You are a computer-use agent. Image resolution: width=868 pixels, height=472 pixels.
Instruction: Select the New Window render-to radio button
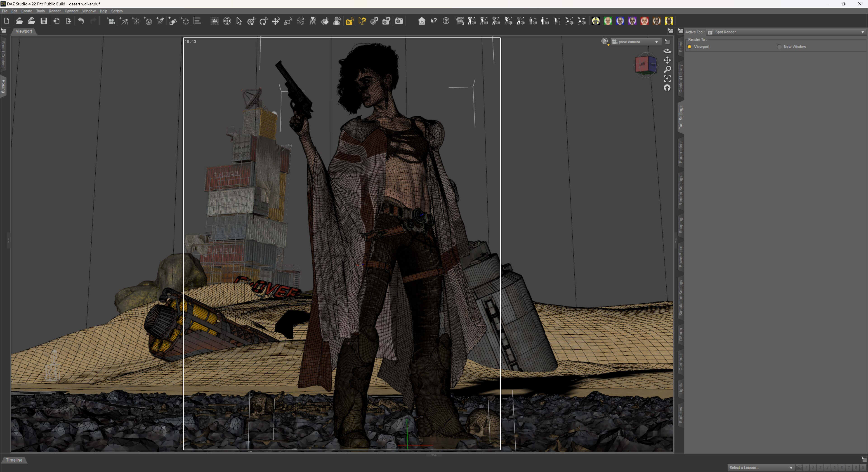pos(779,47)
